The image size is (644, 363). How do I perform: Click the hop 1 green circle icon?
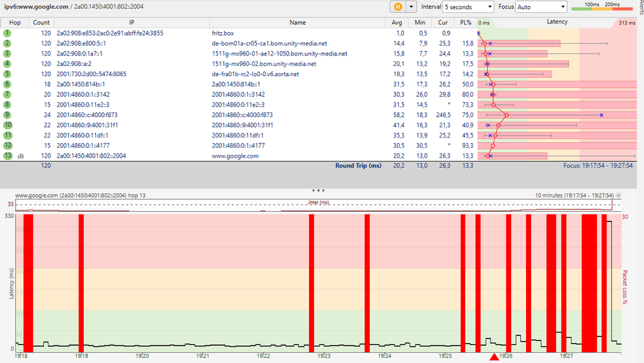pos(7,34)
